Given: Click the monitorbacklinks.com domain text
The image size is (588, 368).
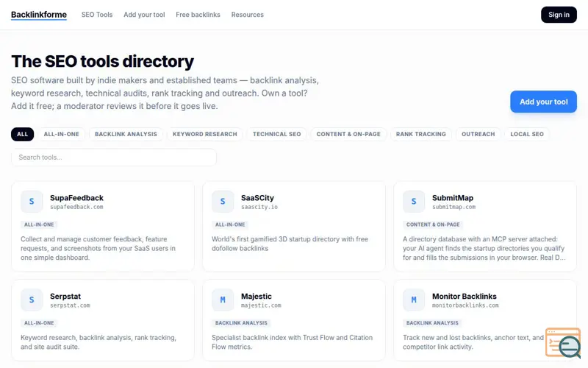Looking at the screenshot, I should (465, 305).
